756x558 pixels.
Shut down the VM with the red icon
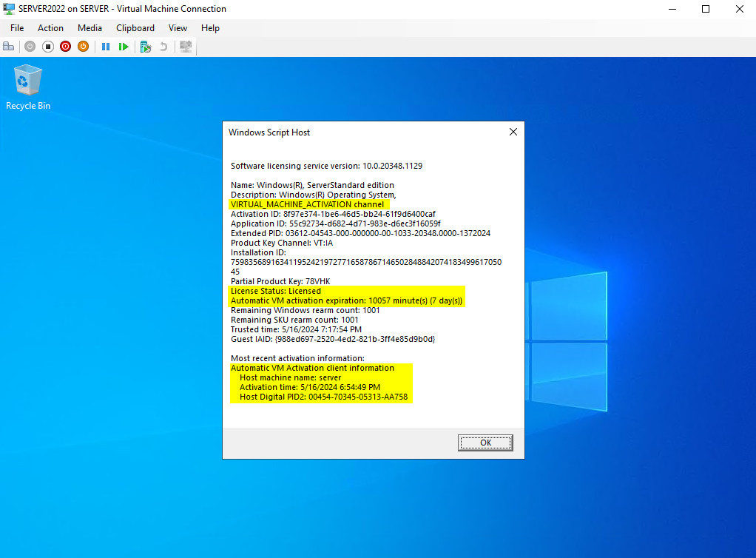tap(66, 47)
